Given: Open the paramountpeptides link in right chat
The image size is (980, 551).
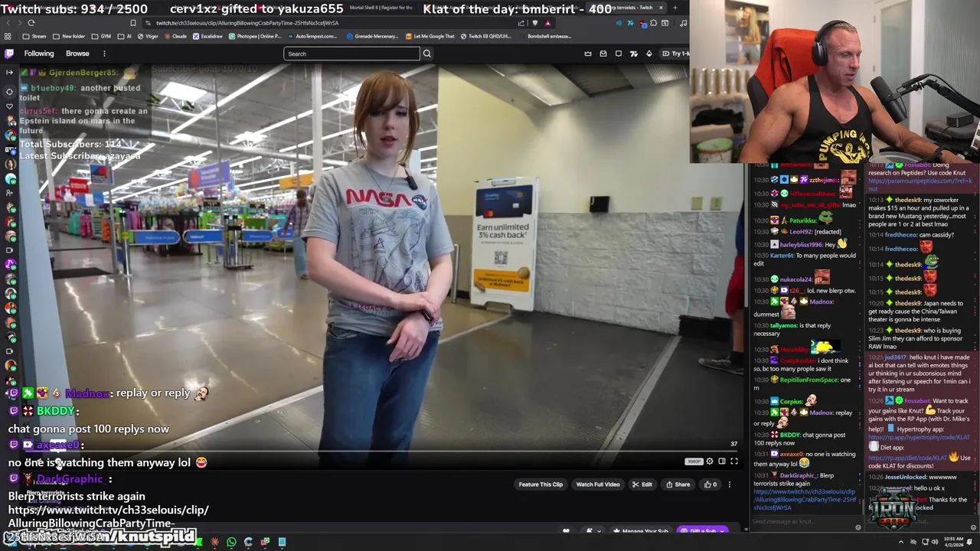Looking at the screenshot, I should tap(920, 184).
